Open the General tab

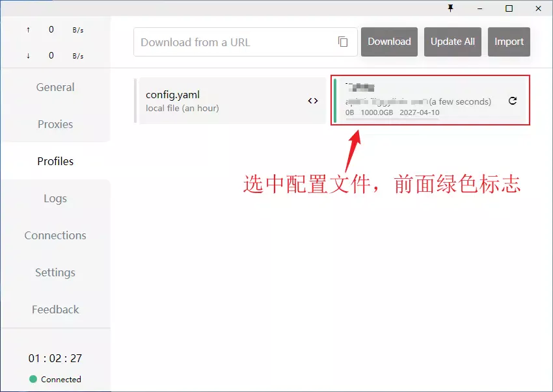[55, 87]
